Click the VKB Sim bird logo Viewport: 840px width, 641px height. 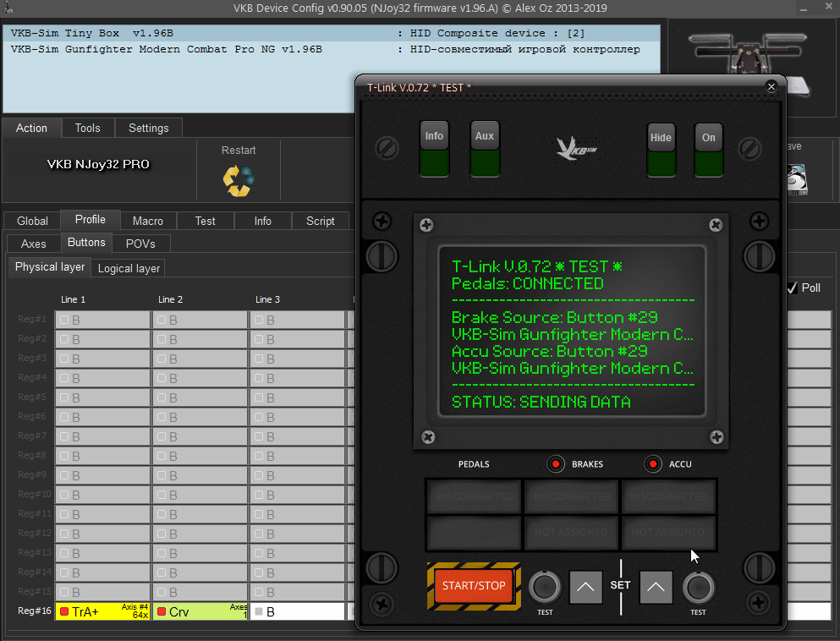point(576,147)
